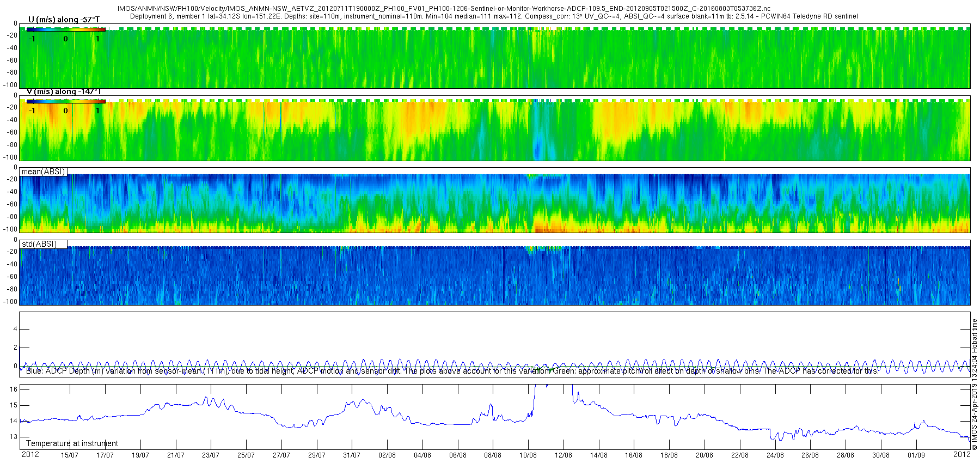This screenshot has width=980, height=463.
Task: Click the 26/08 date tick label
Action: click(810, 455)
